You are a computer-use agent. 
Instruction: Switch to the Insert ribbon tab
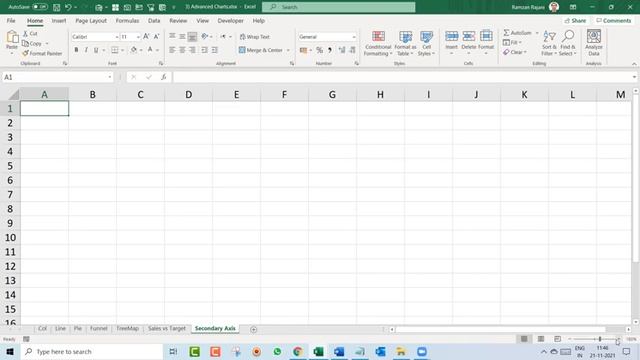[59, 20]
